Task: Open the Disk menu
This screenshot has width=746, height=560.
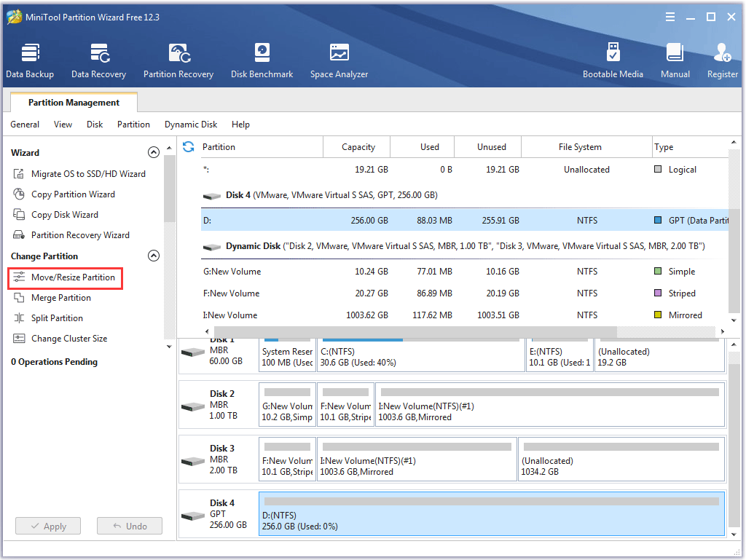Action: coord(95,125)
